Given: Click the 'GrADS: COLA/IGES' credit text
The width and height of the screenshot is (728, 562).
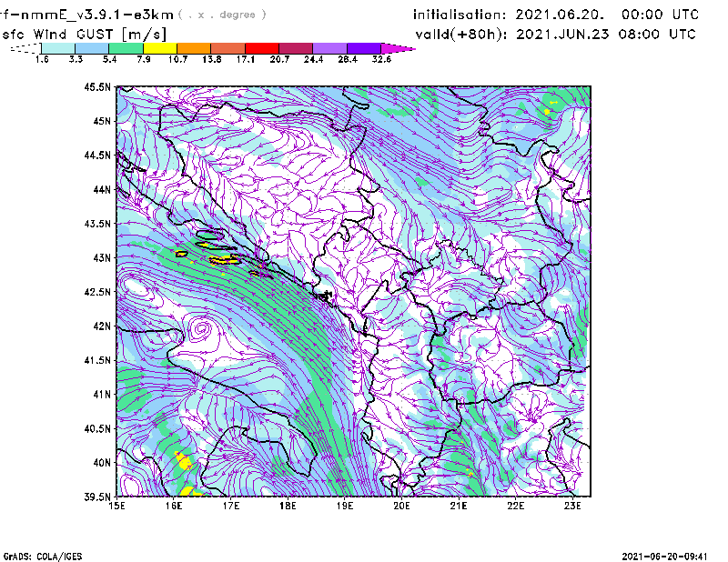Looking at the screenshot, I should [x=43, y=557].
